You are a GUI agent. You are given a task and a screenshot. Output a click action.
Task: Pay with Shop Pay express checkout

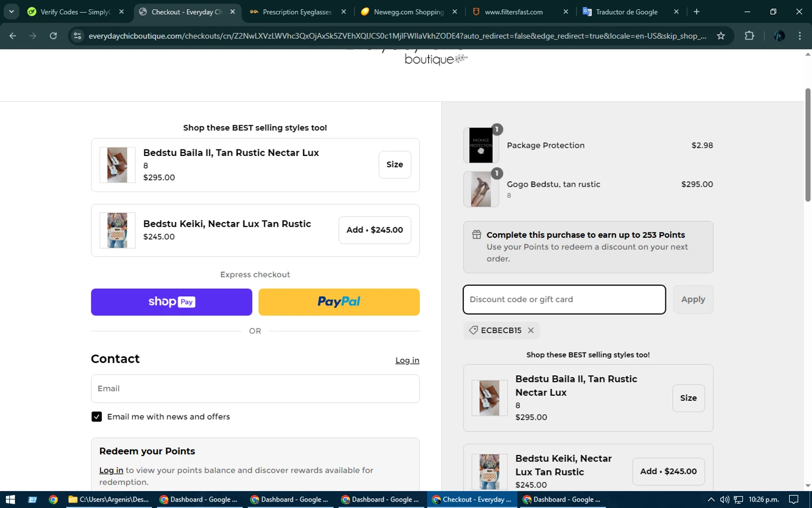coord(172,302)
